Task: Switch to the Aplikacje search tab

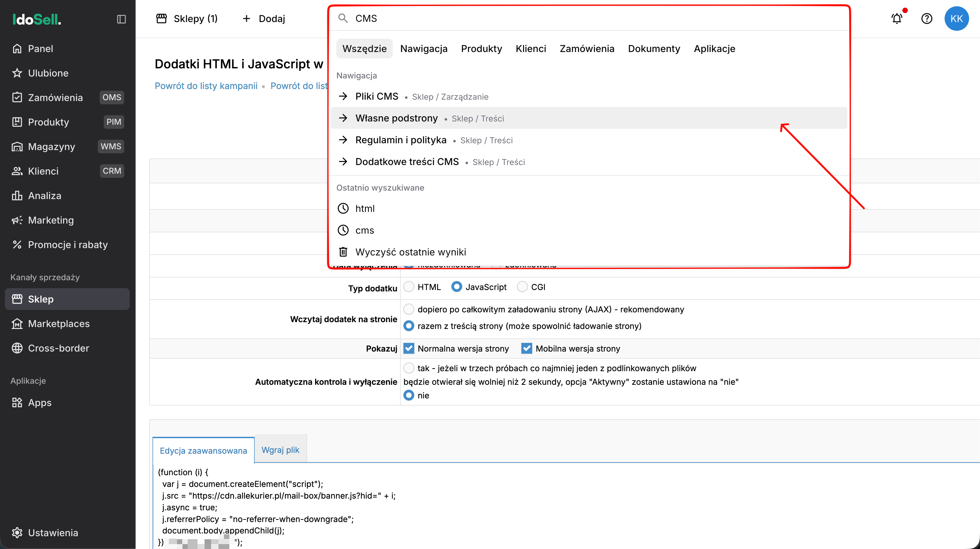Action: [x=714, y=49]
